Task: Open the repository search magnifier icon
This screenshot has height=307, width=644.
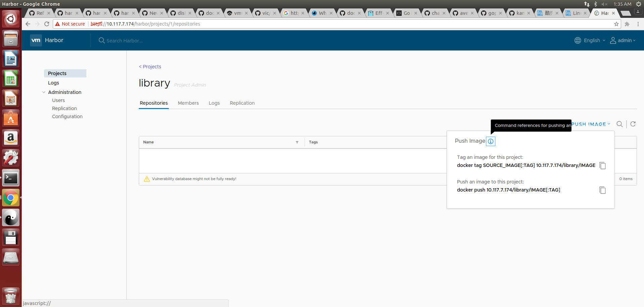Action: tap(619, 124)
